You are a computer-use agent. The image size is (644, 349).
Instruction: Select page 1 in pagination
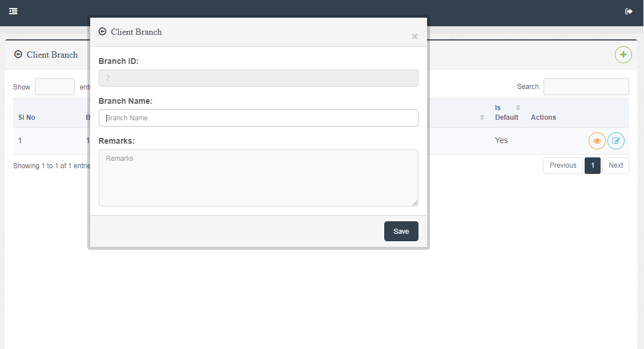pos(593,165)
